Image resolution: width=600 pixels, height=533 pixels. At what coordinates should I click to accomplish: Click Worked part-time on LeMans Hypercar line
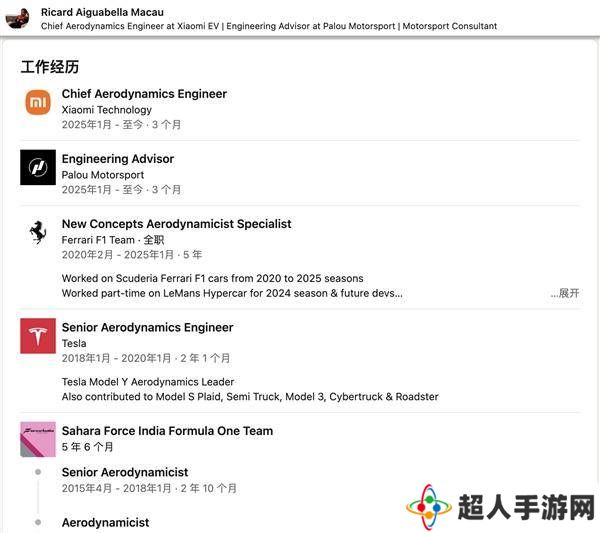tap(232, 293)
